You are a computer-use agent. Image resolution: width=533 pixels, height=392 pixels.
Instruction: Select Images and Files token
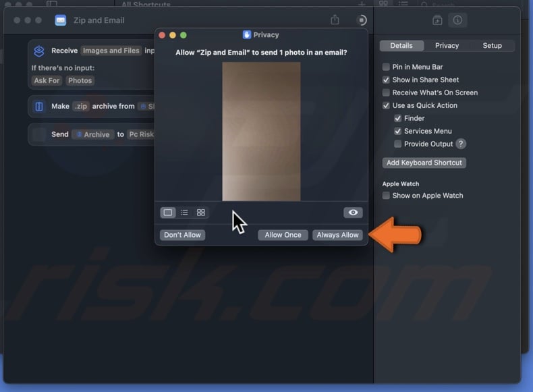pos(111,51)
